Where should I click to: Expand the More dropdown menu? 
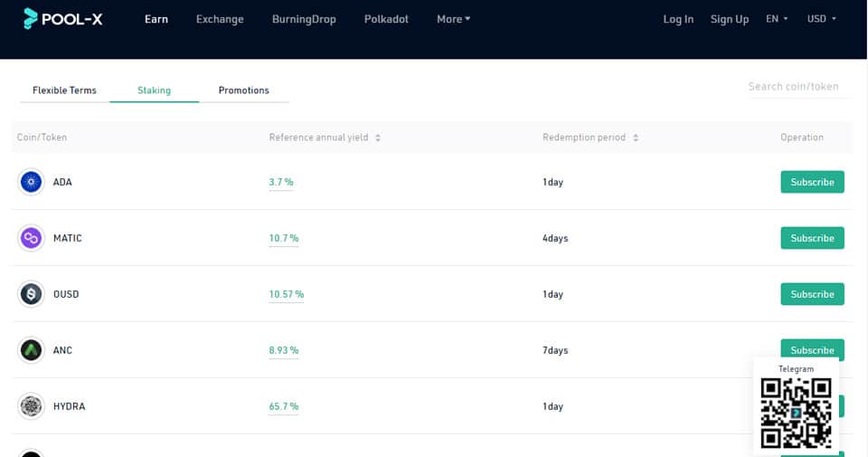coord(453,19)
